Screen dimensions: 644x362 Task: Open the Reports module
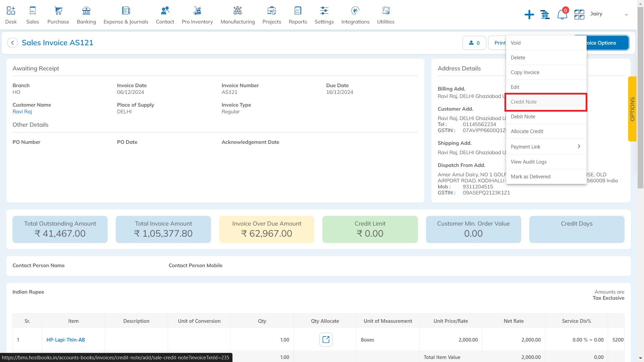point(298,15)
